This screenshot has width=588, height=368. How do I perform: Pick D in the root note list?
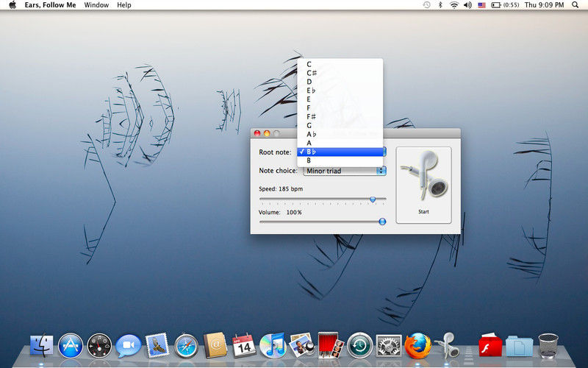click(340, 82)
